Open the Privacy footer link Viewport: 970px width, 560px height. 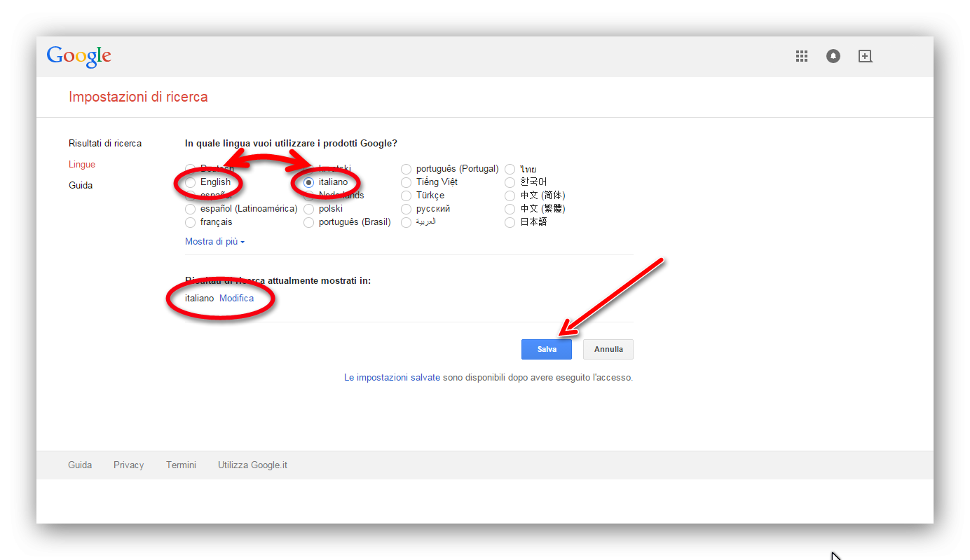(129, 465)
